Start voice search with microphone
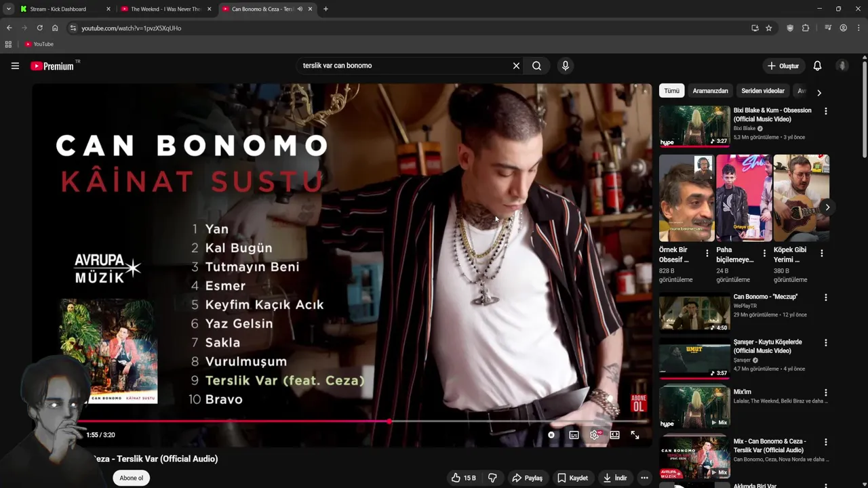The width and height of the screenshot is (868, 488). [566, 66]
